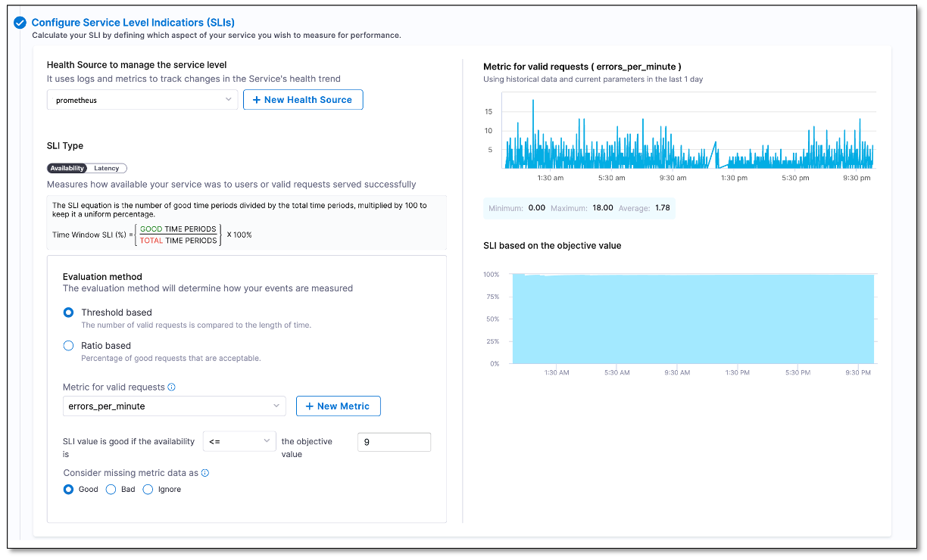Screen dimensions: 927x560
Task: Select the Threshold based evaluation method
Action: (68, 312)
